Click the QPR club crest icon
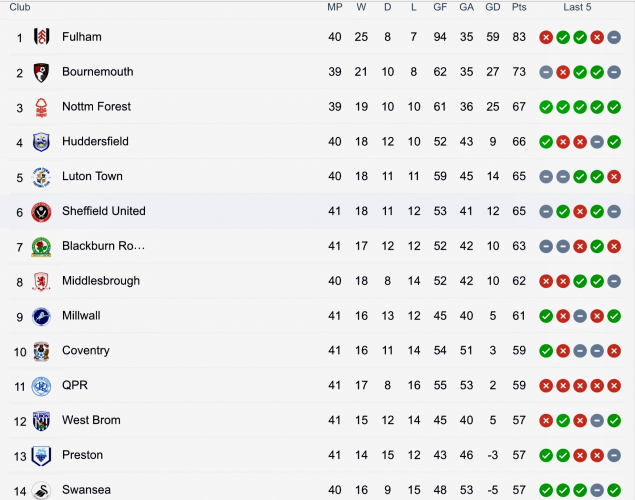The height and width of the screenshot is (500, 635). (x=41, y=386)
